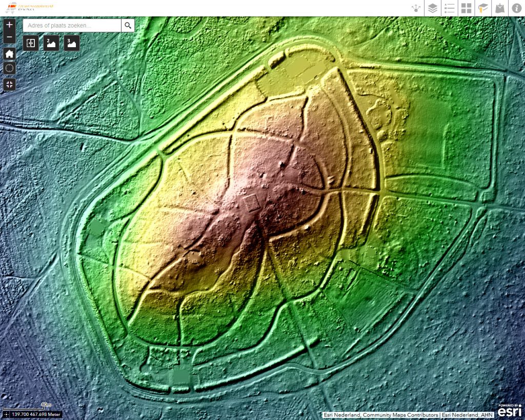This screenshot has height=420, width=525.
Task: Zoom in with the plus button
Action: point(9,25)
